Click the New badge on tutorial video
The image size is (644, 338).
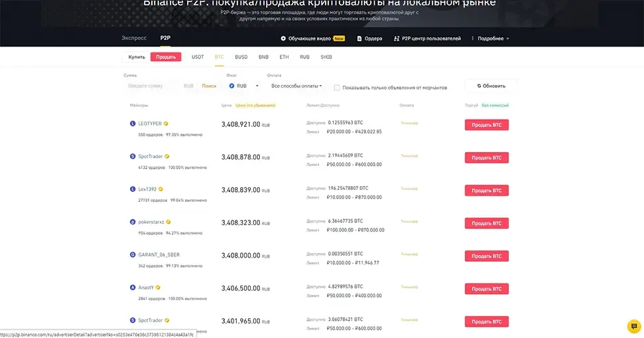(x=339, y=39)
